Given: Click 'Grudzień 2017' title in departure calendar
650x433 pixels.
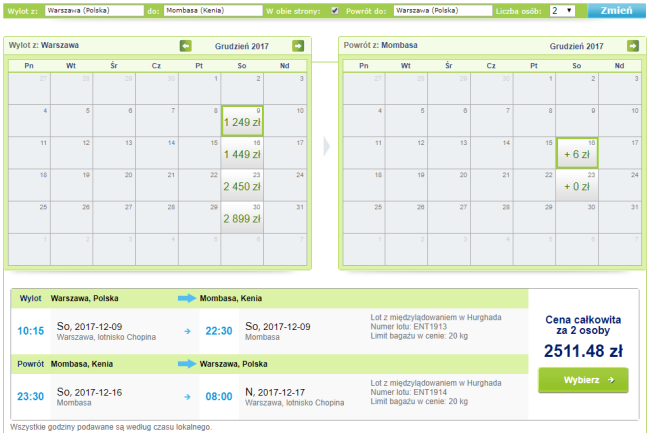Looking at the screenshot, I should pyautogui.click(x=242, y=46).
